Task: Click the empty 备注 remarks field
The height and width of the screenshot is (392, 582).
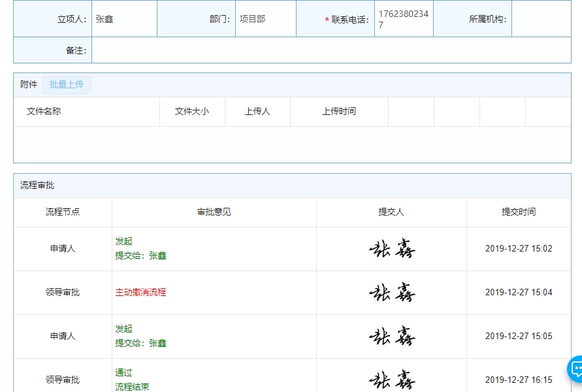Action: [327, 50]
